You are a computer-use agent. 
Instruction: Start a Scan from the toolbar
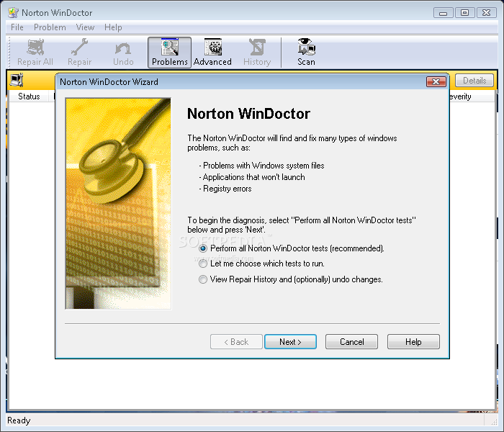(x=306, y=52)
